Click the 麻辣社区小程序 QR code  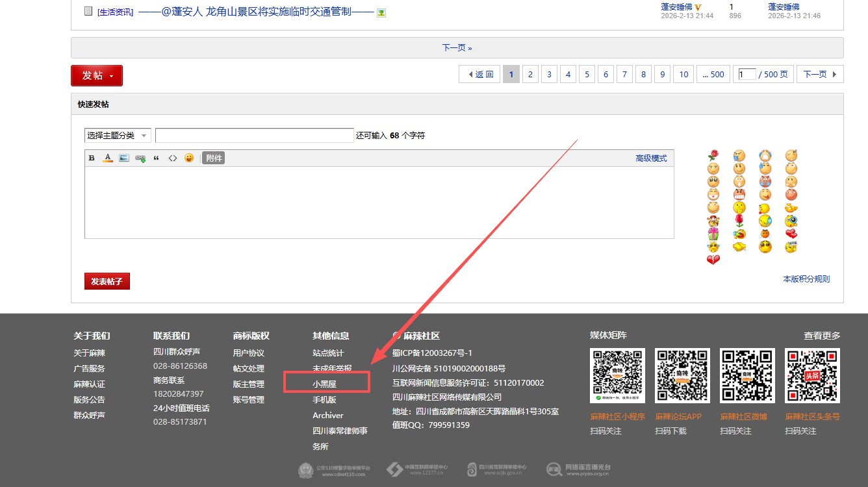[x=617, y=375]
